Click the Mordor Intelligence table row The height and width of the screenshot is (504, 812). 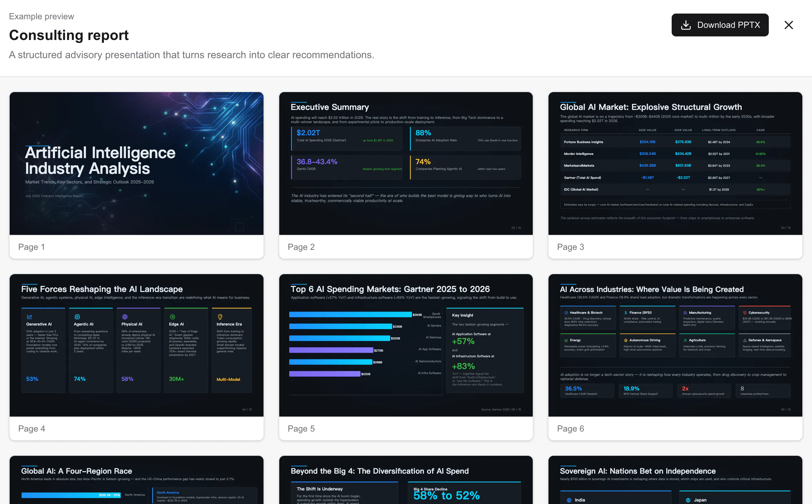click(x=675, y=154)
